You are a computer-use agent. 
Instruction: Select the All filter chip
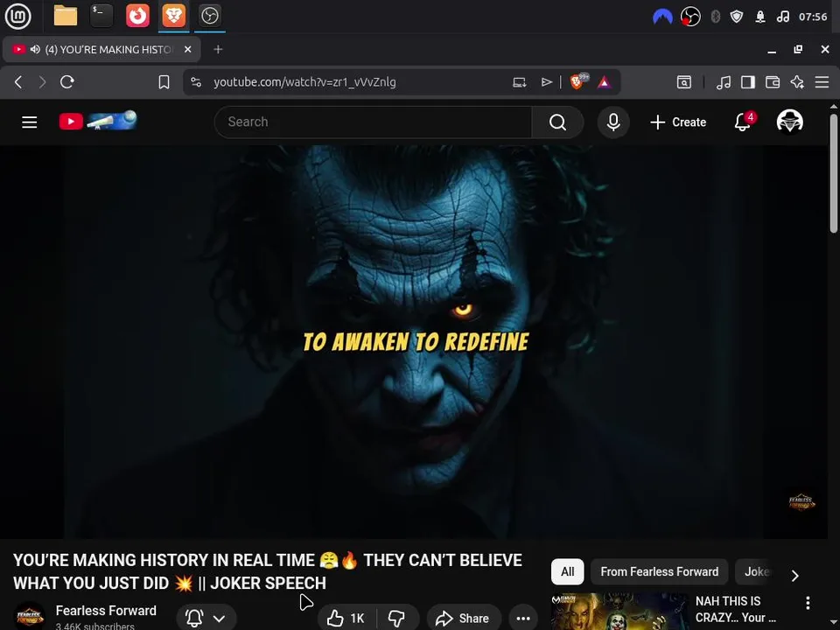[x=567, y=571]
